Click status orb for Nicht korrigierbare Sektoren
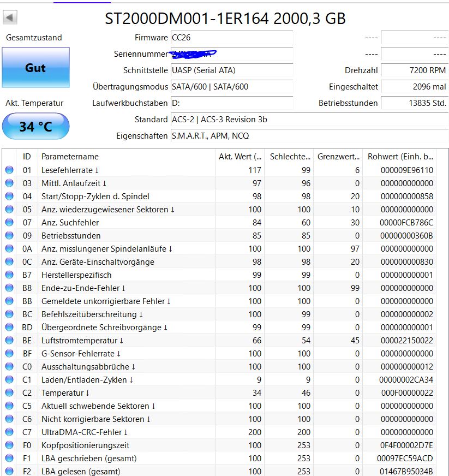Screen dimensions: 449x476 pyautogui.click(x=9, y=419)
